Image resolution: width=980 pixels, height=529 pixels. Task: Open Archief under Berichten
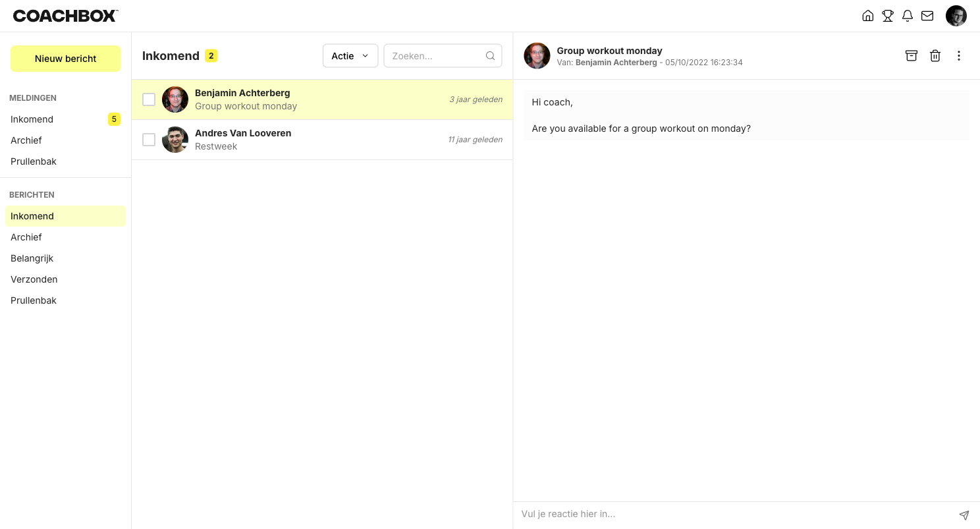65,237
